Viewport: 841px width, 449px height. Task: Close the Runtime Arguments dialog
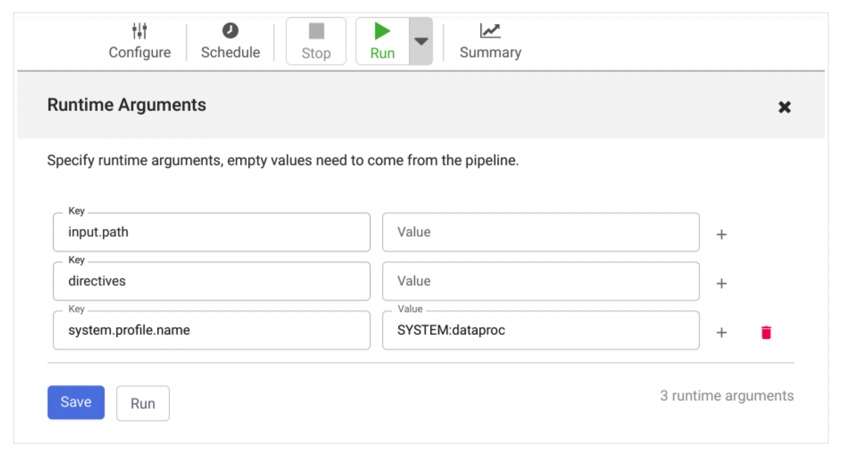pyautogui.click(x=784, y=107)
